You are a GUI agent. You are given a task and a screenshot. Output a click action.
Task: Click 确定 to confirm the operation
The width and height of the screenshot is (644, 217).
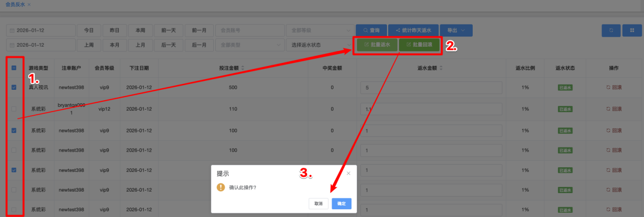(x=341, y=204)
